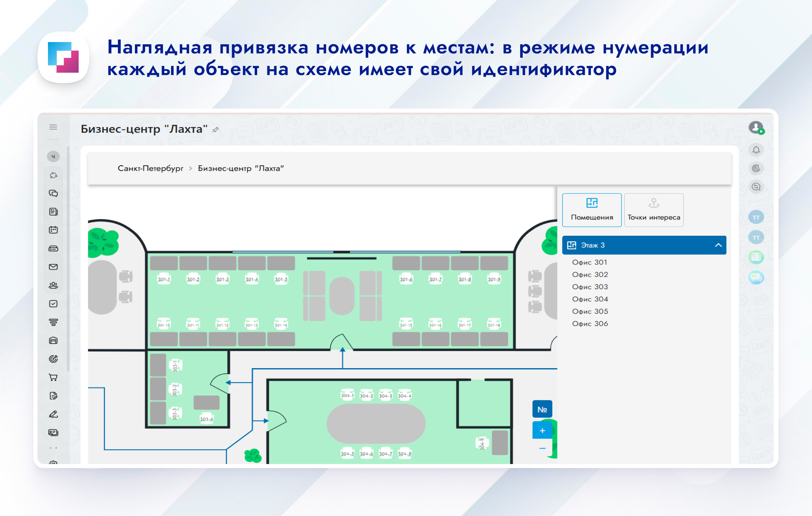Open the notifications bell icon
Viewport: 812px width, 516px height.
pos(756,150)
